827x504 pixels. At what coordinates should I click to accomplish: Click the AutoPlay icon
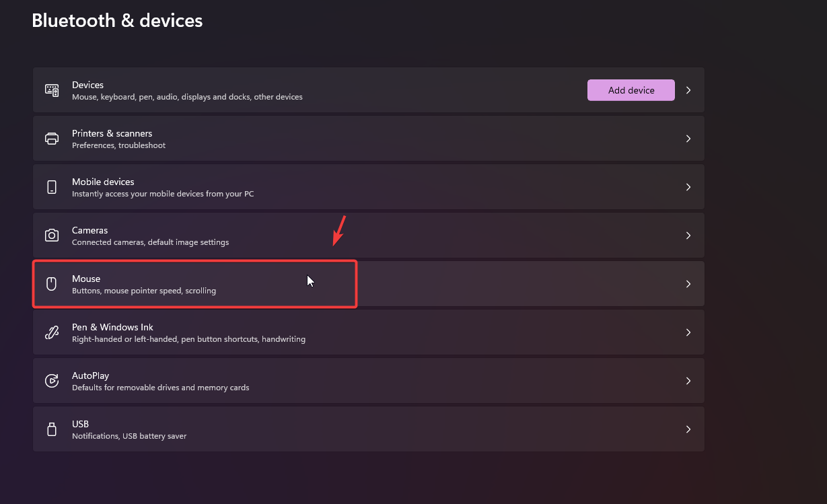(52, 381)
